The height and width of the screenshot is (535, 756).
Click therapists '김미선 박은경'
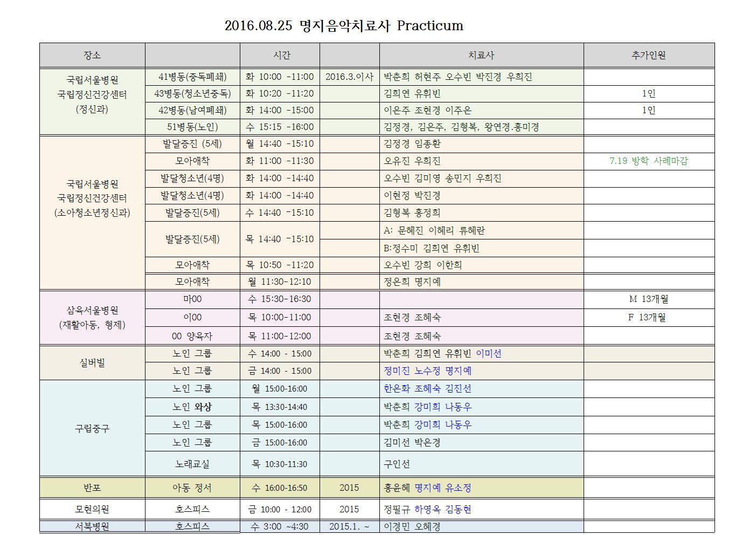412,443
